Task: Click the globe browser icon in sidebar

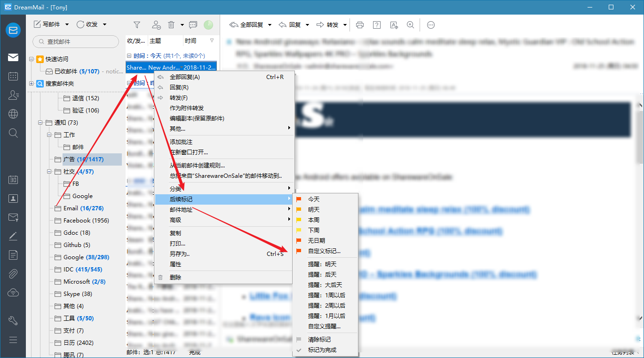Action: [x=13, y=114]
